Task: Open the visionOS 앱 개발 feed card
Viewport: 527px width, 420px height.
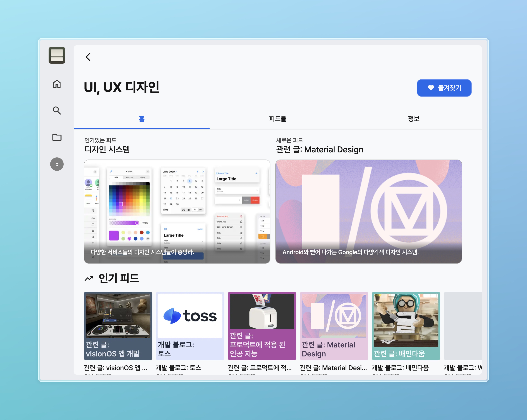Action: (118, 326)
